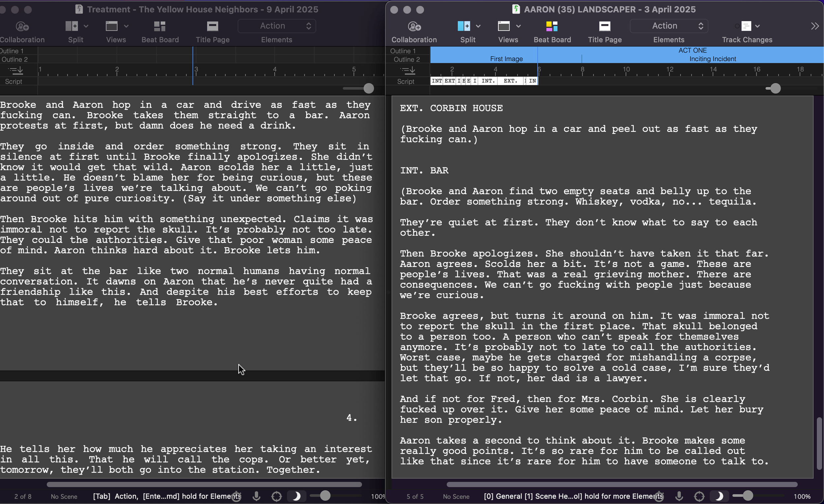Select ACT ONE outline segment
824x504 pixels.
click(692, 50)
